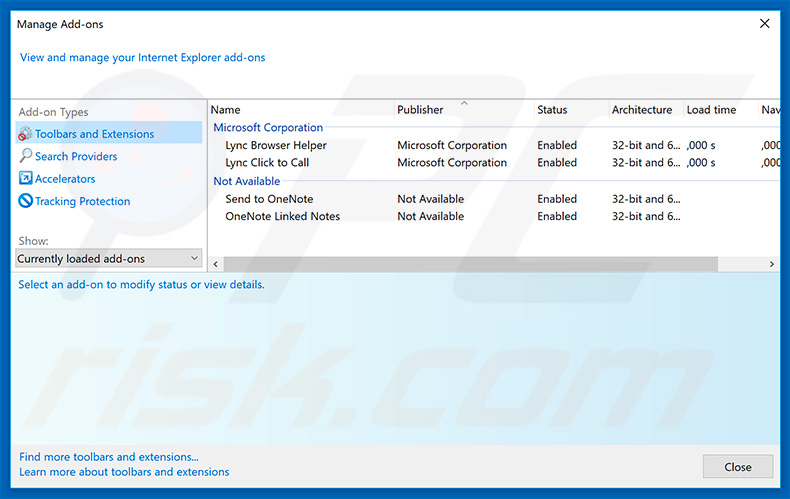Click Not Available publisher of OneNote Linked Notes
The height and width of the screenshot is (499, 790).
pos(430,216)
